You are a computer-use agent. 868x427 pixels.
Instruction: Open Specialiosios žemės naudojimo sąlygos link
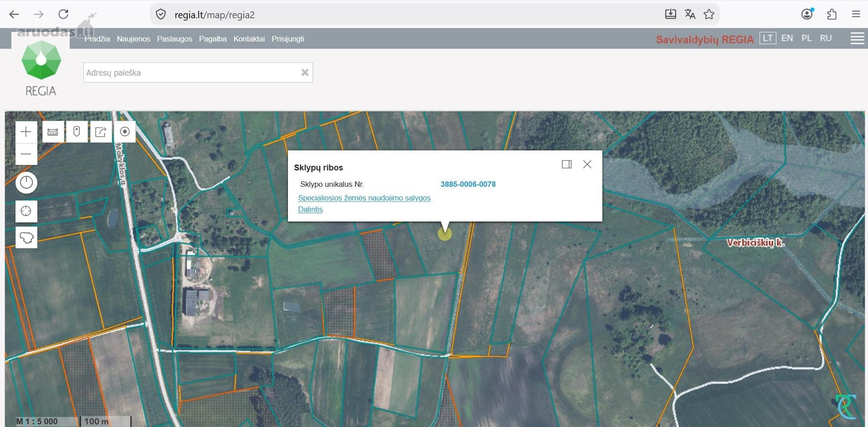(364, 198)
